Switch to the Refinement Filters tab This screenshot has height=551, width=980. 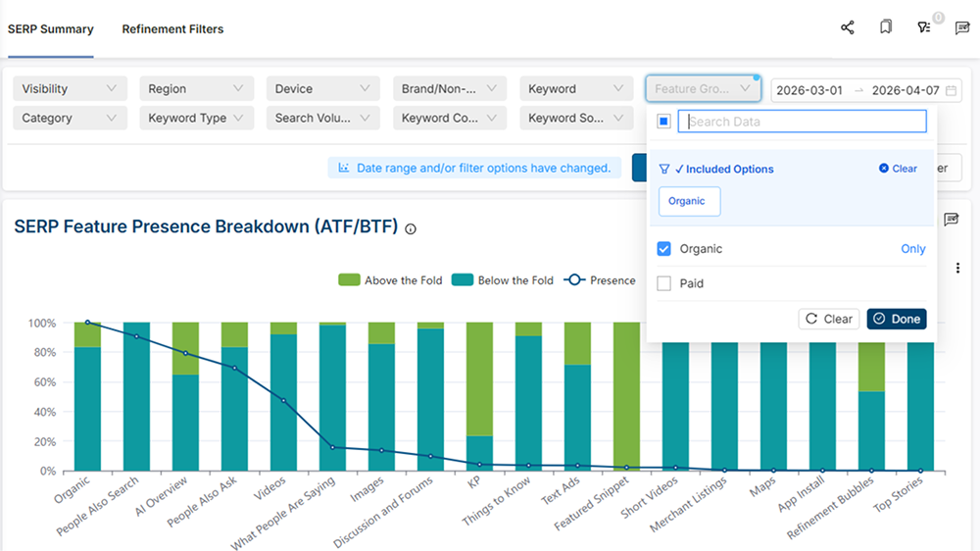pyautogui.click(x=172, y=29)
